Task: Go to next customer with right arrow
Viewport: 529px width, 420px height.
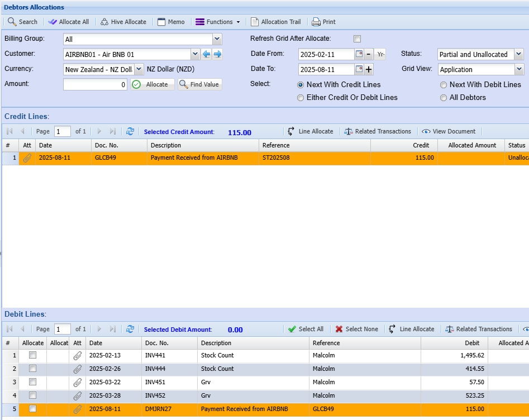Action: tap(217, 54)
